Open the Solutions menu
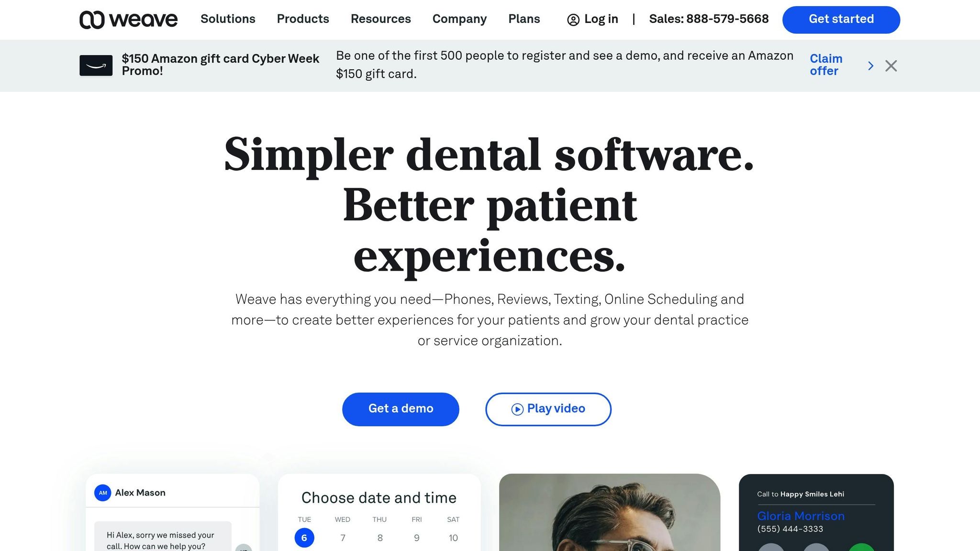The width and height of the screenshot is (980, 551). 228,19
